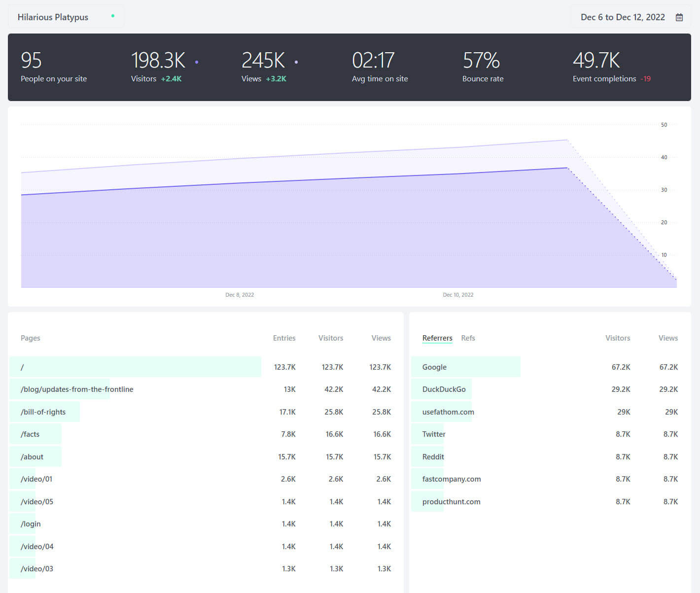Select the DuckDuckGo referrer row
700x593 pixels.
[x=550, y=389]
